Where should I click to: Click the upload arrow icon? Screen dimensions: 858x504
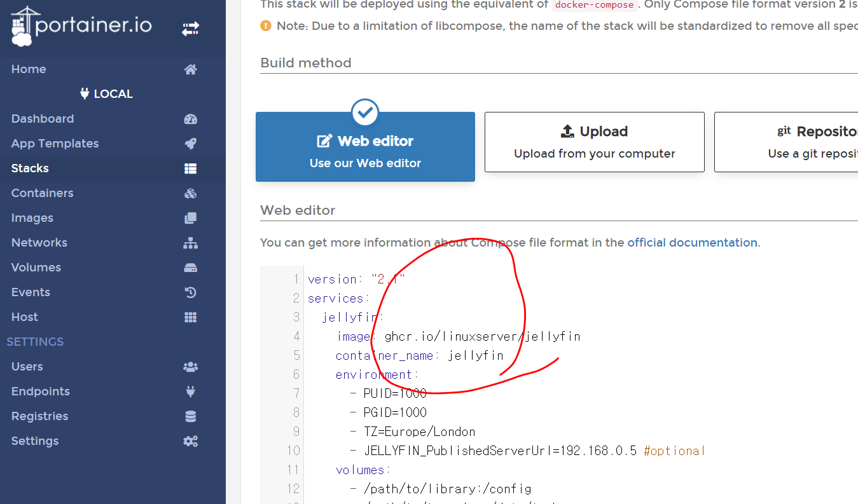(567, 131)
